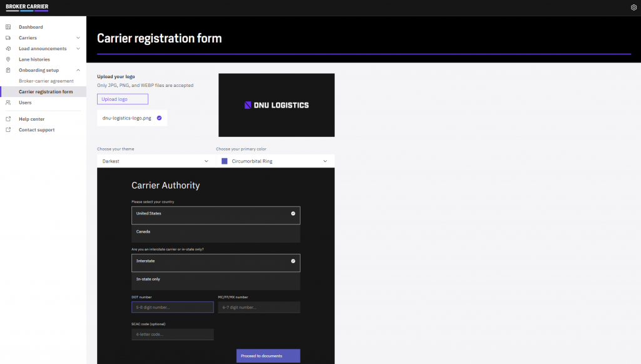641x364 pixels.
Task: Select Canada as country
Action: [216, 234]
